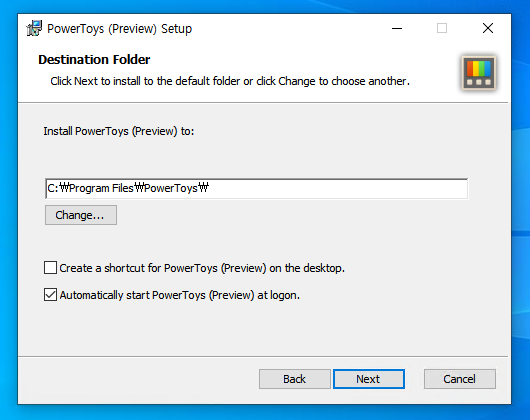Screen dimensions: 530x420
Task: Click the colorful PowerToys logo
Action: (x=479, y=73)
